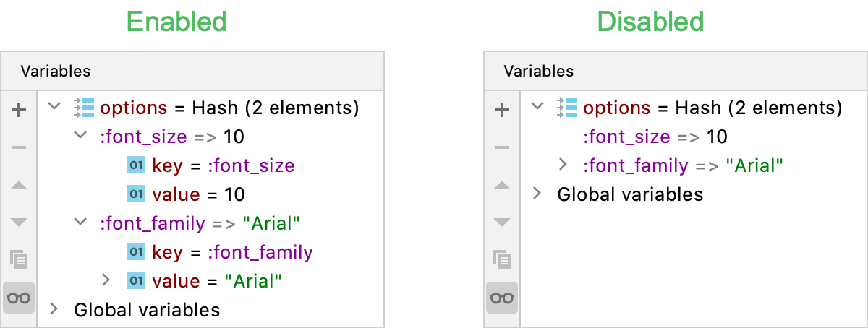This screenshot has width=868, height=328.
Task: Collapse the expanded :font_size node
Action: (80, 136)
